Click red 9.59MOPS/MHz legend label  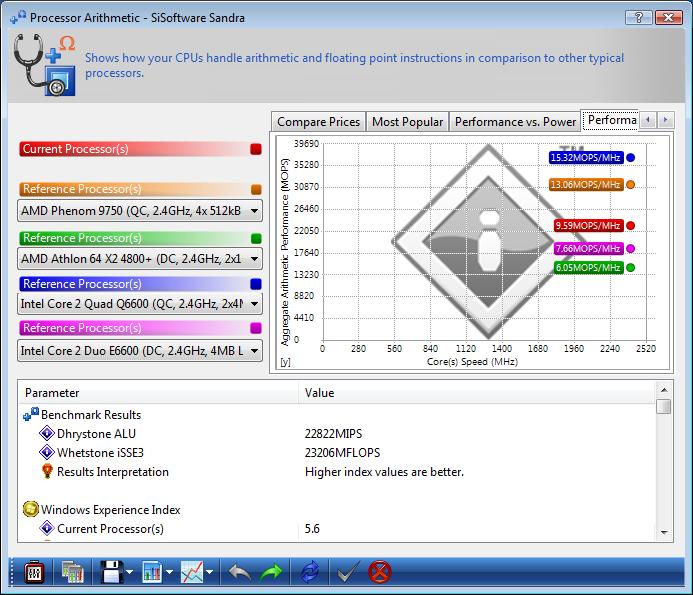coord(588,226)
